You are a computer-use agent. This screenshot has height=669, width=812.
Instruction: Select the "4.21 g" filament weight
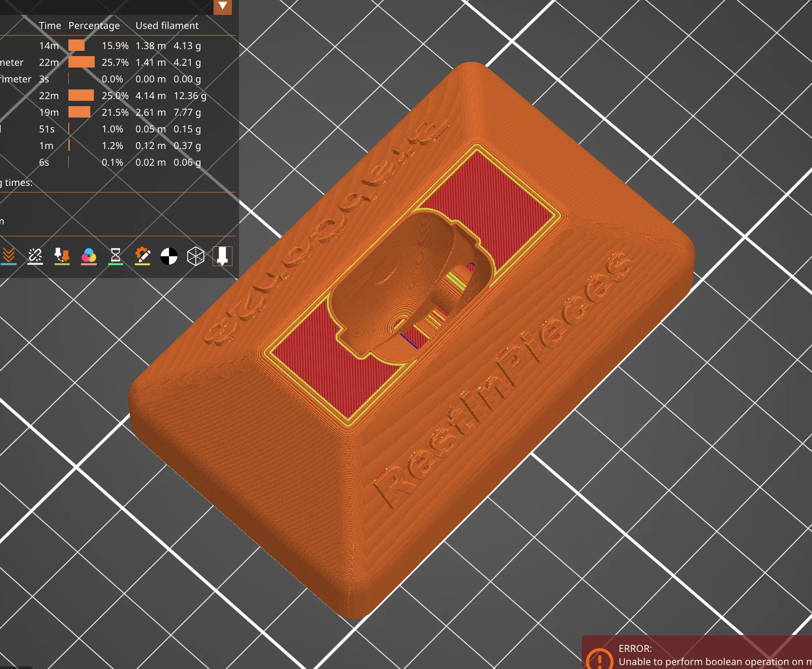tap(187, 62)
